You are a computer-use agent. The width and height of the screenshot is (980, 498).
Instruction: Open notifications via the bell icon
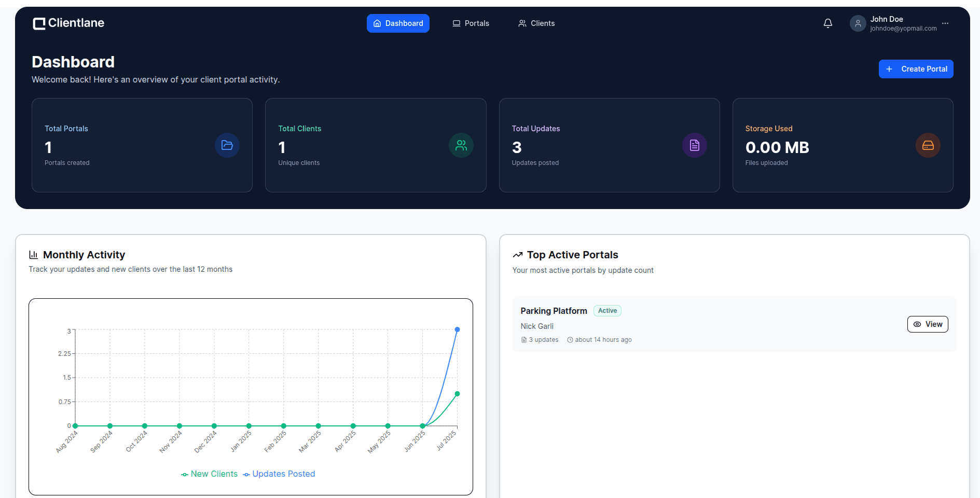(x=828, y=23)
